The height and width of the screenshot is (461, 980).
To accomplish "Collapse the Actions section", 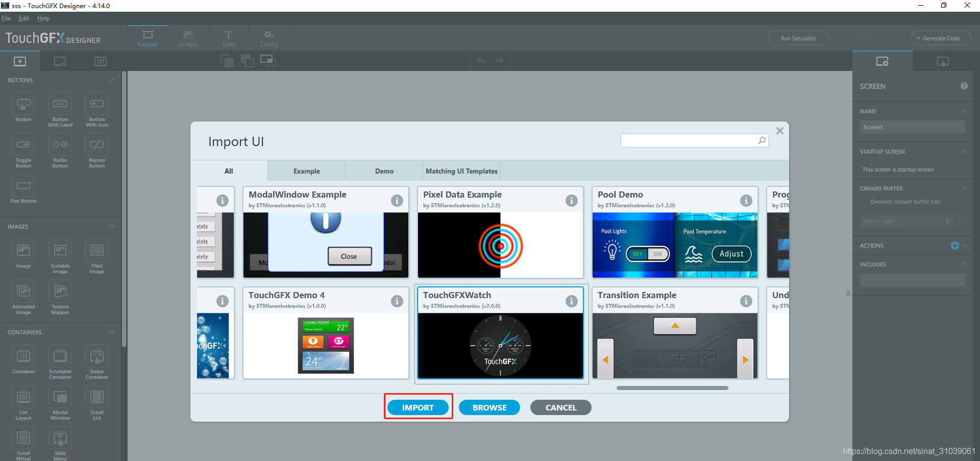I will [965, 246].
